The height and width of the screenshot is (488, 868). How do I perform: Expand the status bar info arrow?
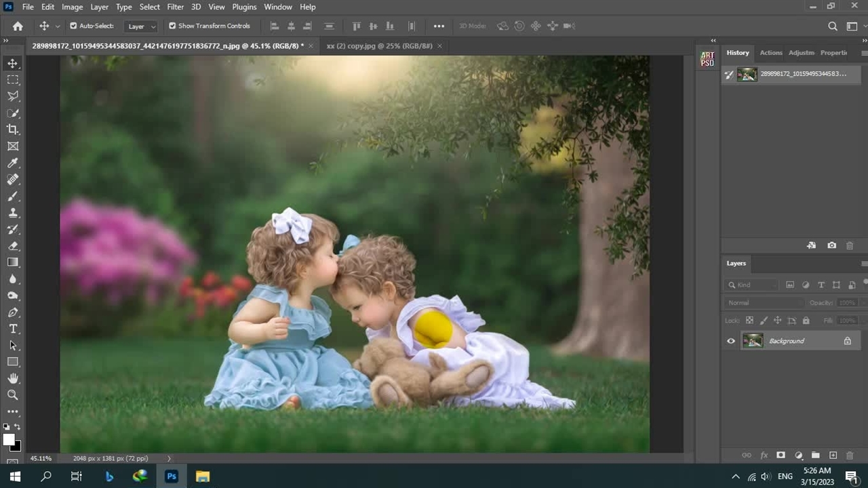(x=169, y=459)
